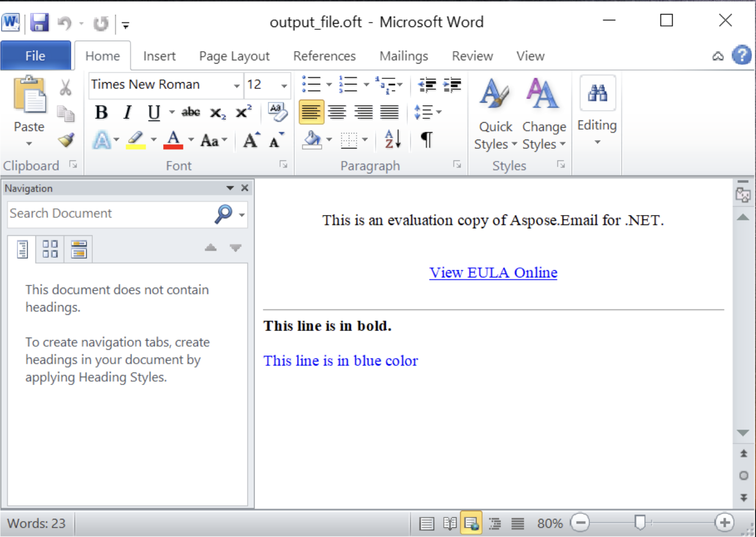Screen dimensions: 756x537
Task: Toggle center alignment in Paragraph group
Action: [x=337, y=112]
